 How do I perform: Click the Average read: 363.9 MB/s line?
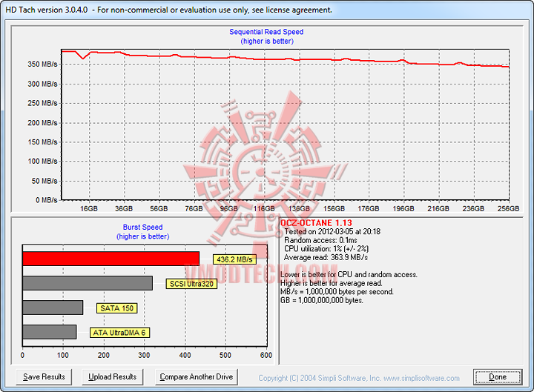pyautogui.click(x=326, y=257)
